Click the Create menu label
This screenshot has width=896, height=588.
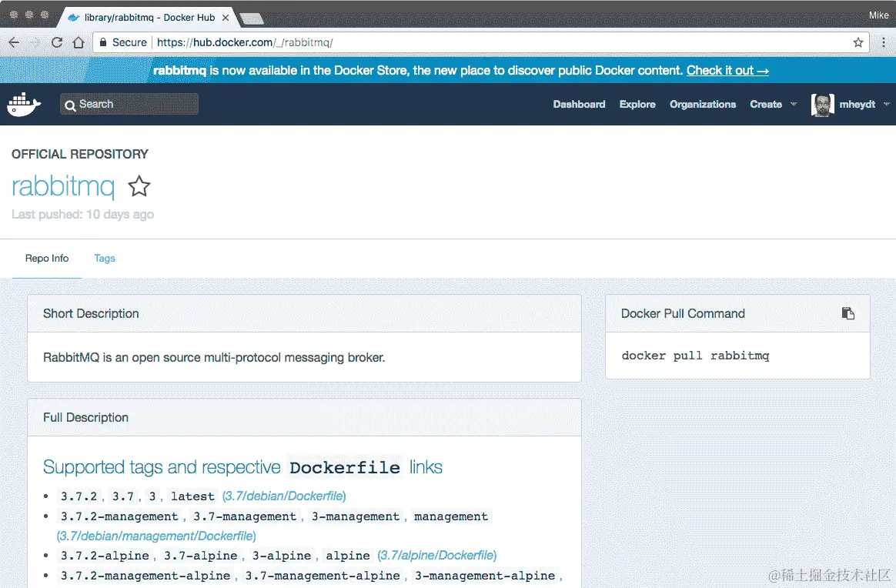tap(766, 104)
